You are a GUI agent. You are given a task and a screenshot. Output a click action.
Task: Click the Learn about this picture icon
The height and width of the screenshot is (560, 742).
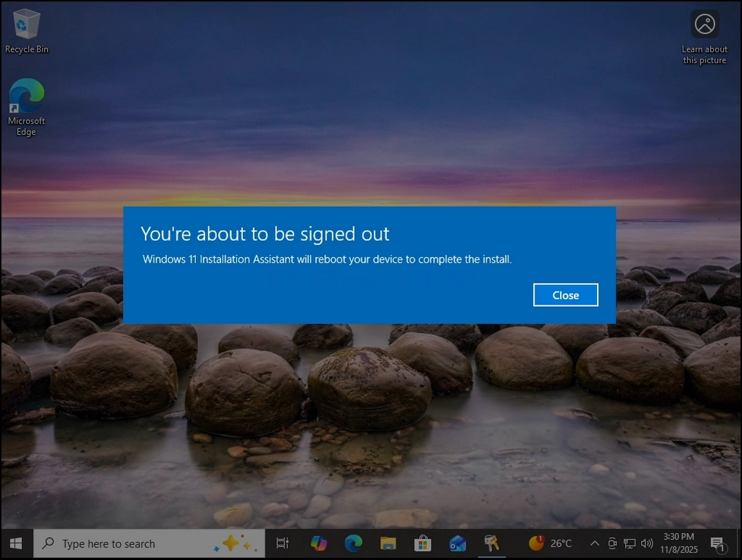[x=704, y=38]
